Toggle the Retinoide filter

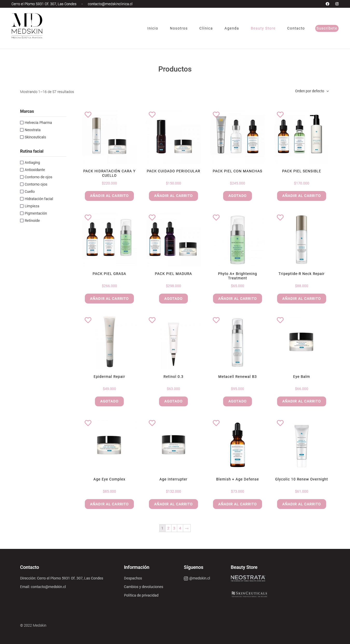pyautogui.click(x=22, y=221)
